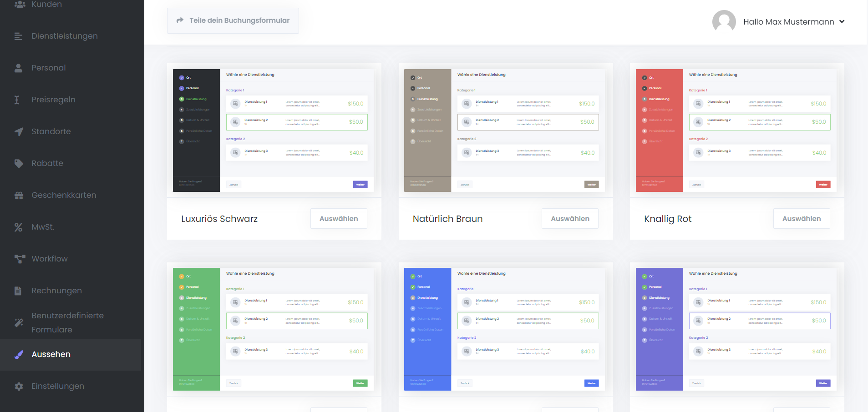
Task: Click the Rabatte tag icon
Action: pyautogui.click(x=18, y=164)
